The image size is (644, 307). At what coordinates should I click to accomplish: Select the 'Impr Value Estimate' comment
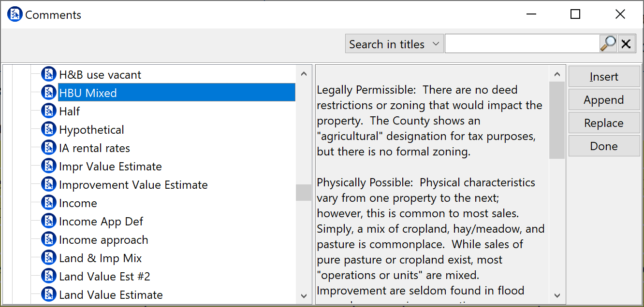coord(110,167)
